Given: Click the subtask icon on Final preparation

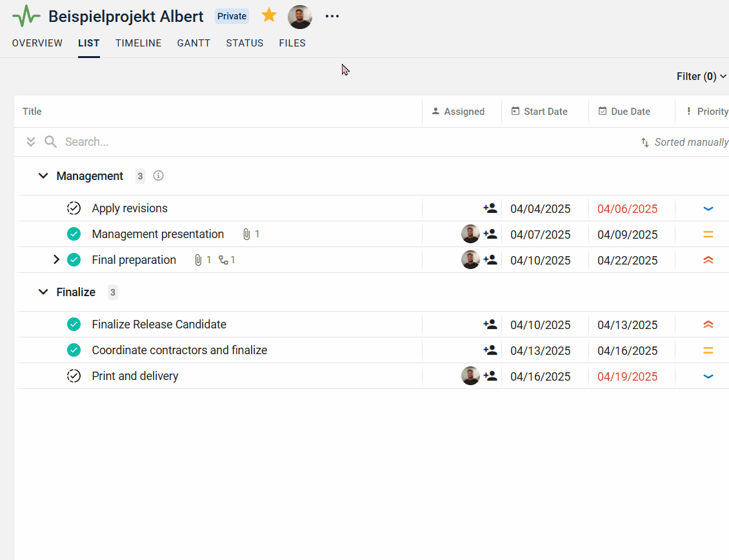Looking at the screenshot, I should [224, 260].
